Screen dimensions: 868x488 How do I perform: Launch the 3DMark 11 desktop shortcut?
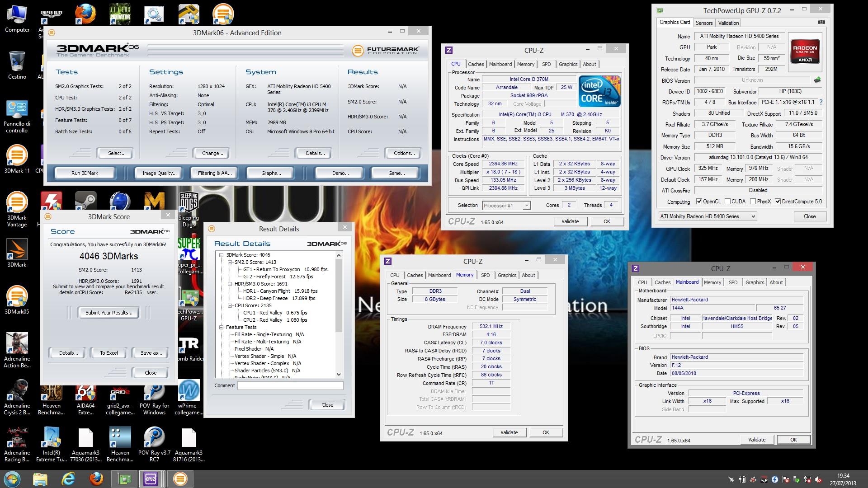(x=17, y=159)
